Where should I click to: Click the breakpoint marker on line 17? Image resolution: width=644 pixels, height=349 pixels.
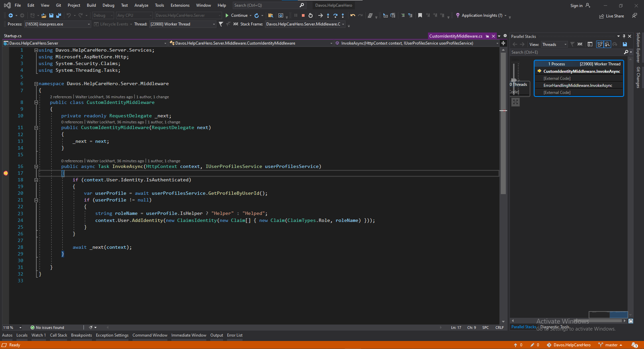point(6,173)
